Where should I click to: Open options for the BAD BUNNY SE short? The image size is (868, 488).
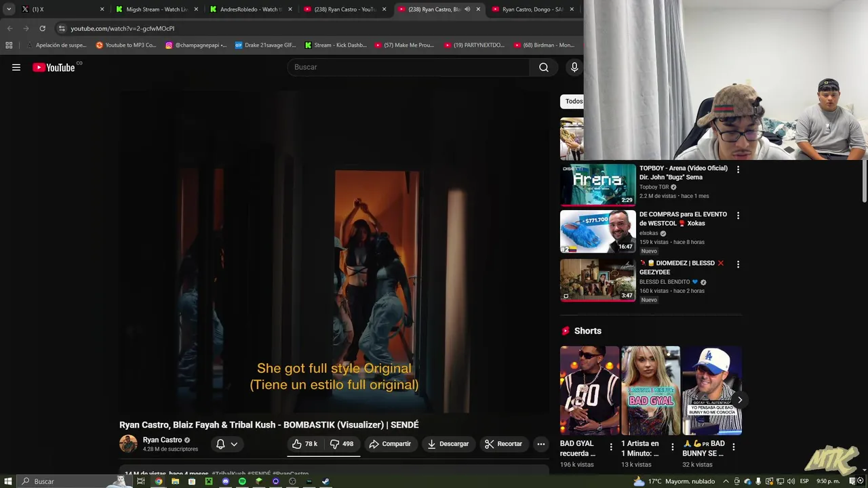click(x=733, y=447)
